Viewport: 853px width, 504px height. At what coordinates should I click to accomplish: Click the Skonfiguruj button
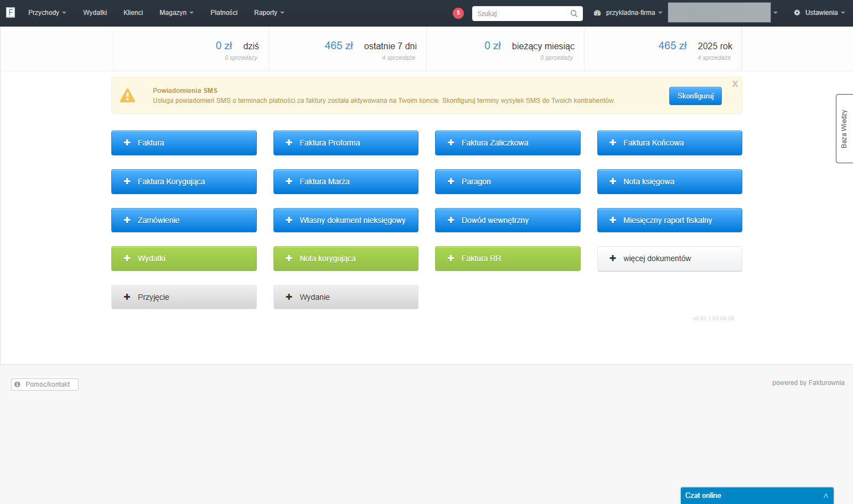coord(695,96)
